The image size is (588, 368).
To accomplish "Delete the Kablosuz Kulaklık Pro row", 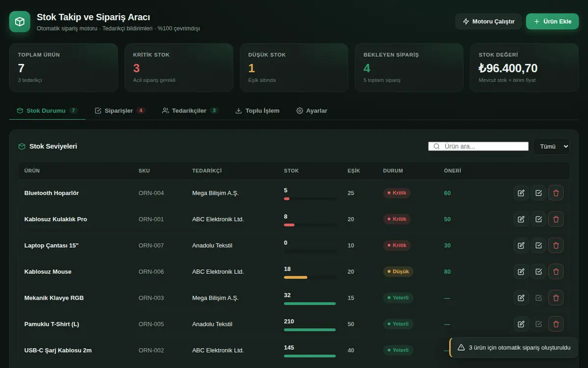I will click(556, 219).
